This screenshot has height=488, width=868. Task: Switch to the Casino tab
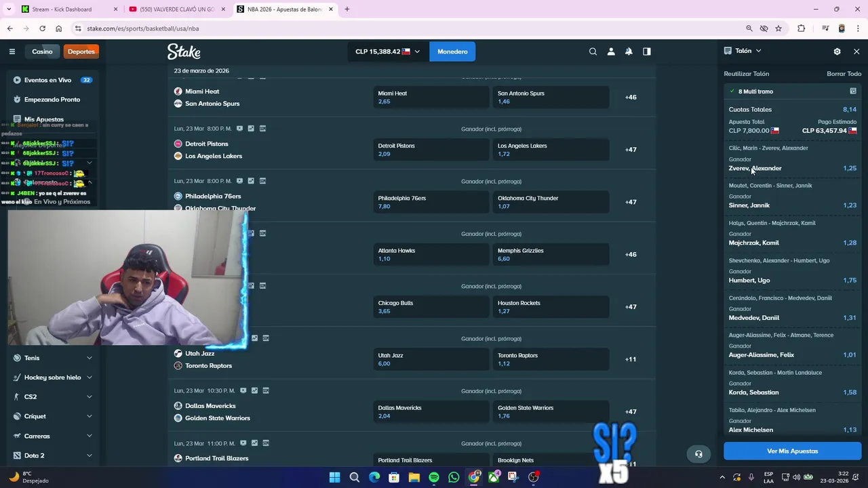tap(42, 52)
